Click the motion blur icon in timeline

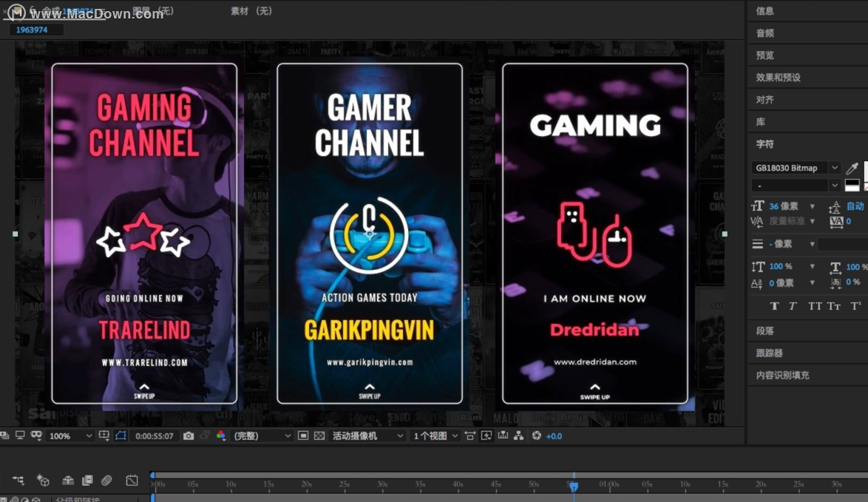(107, 480)
